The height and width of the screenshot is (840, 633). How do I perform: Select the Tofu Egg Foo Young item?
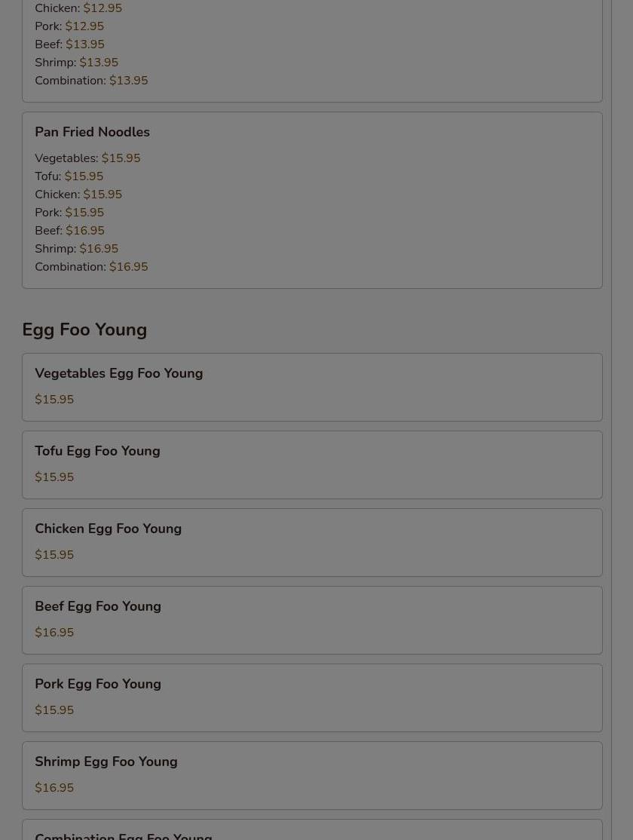coord(312,464)
